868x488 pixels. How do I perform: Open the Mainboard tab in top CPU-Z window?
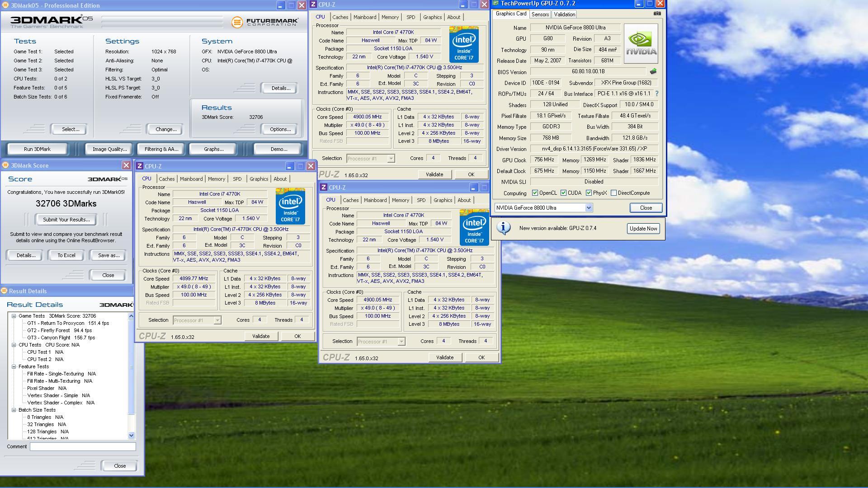click(x=364, y=17)
